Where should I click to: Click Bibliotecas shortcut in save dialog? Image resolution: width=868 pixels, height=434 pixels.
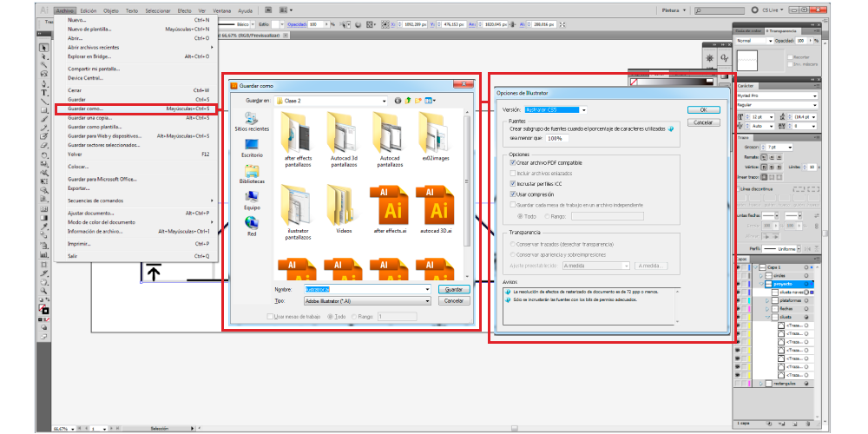tap(252, 174)
